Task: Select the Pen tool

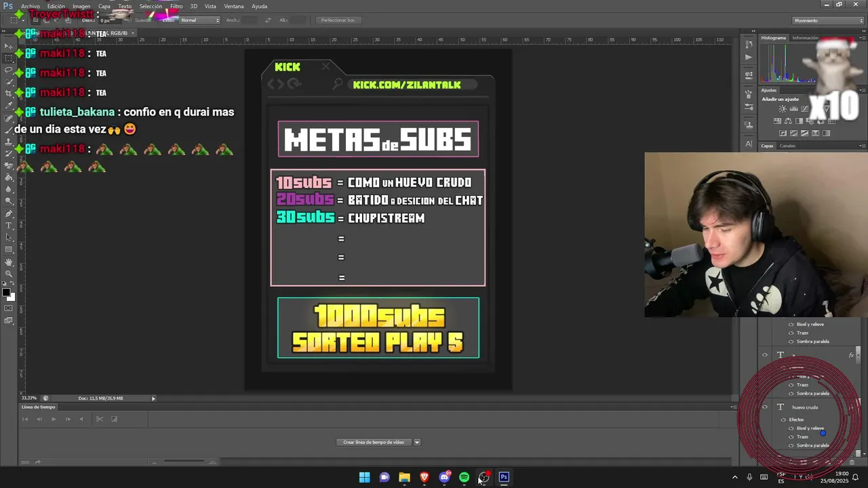Action: tap(9, 213)
